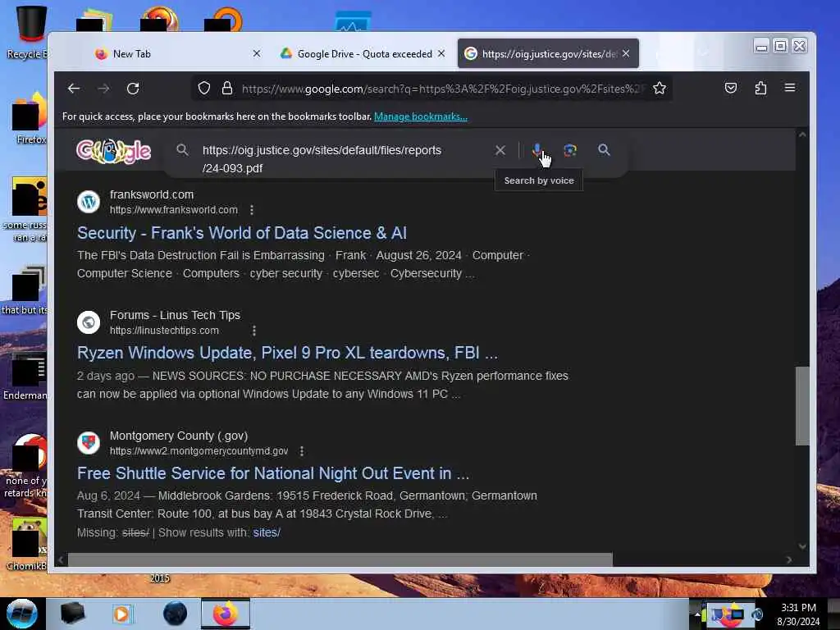Start Search by voice microphone
This screenshot has width=840, height=630.
coord(536,151)
